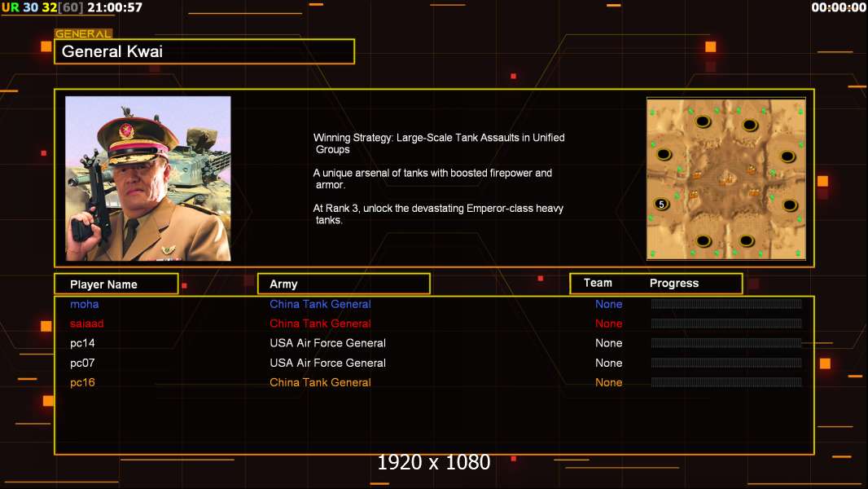The image size is (868, 489).
Task: Click pc07's loading progress bar
Action: coord(726,363)
